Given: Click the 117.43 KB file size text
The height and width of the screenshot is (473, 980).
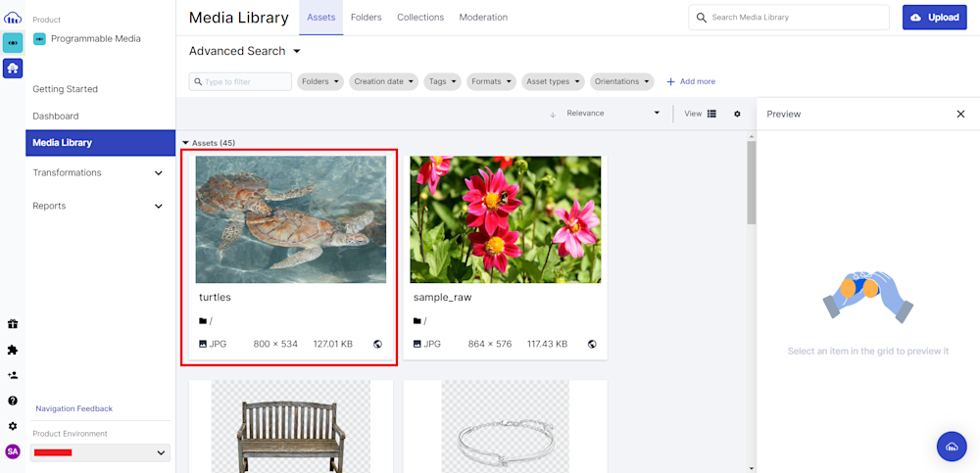Looking at the screenshot, I should point(548,344).
